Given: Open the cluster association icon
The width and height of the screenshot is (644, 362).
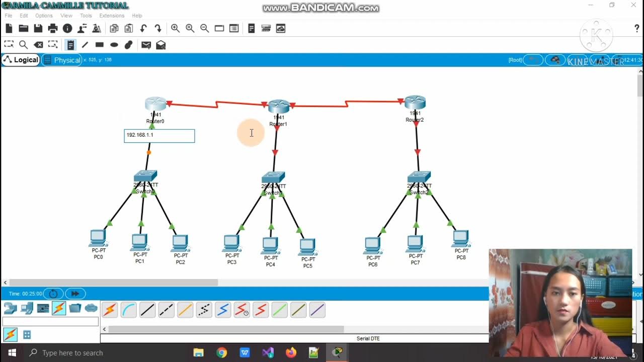Looking at the screenshot, I should pyautogui.click(x=281, y=29).
